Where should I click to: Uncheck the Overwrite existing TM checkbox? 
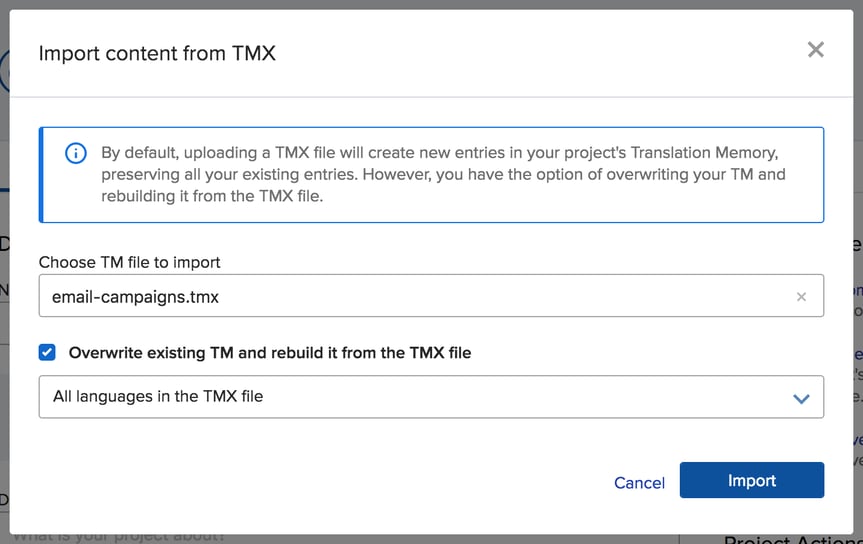coord(47,352)
